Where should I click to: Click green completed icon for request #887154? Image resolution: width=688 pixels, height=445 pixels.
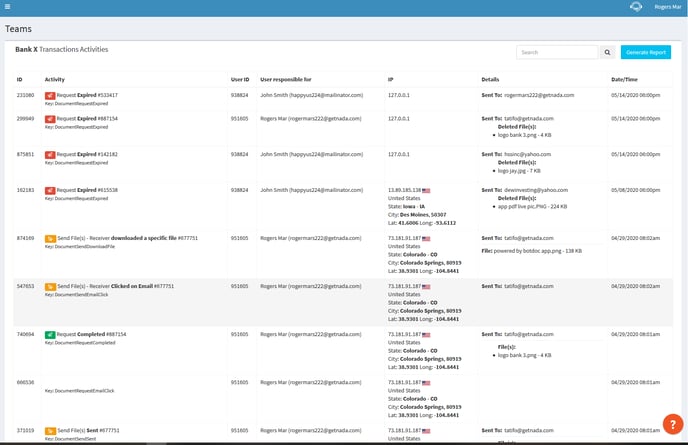coord(50,334)
